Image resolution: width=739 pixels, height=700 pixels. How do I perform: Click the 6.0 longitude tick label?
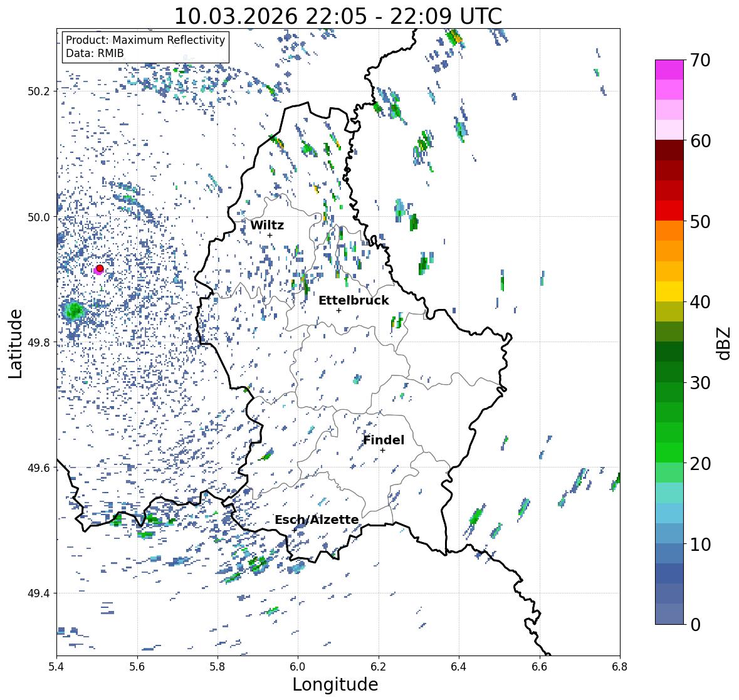298,667
